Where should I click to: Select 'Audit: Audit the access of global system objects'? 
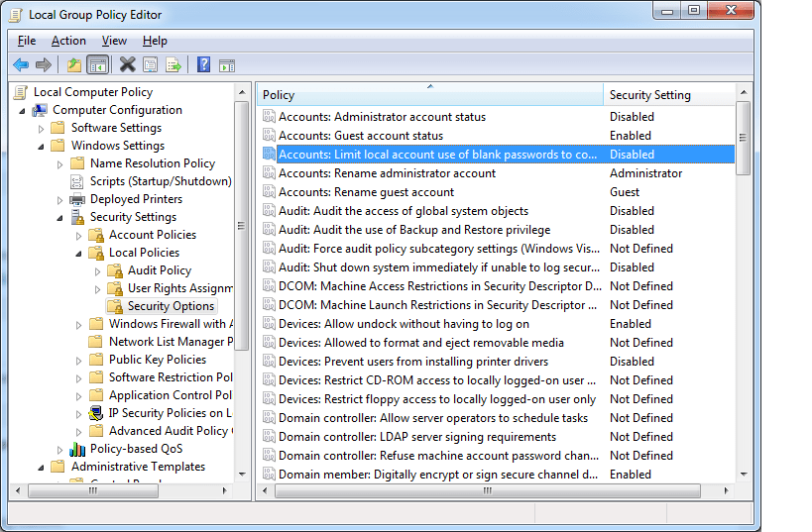tap(404, 211)
